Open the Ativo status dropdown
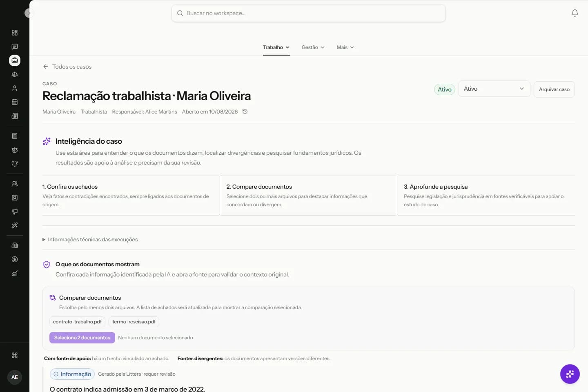 click(494, 89)
